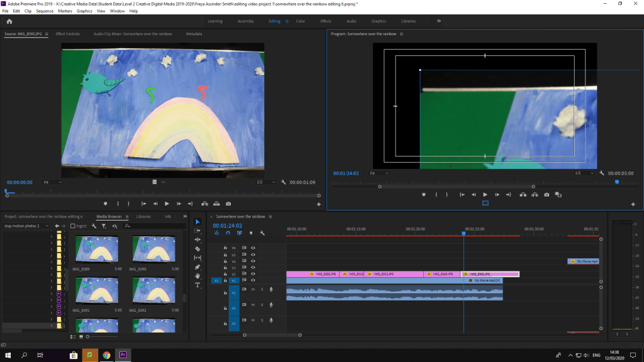
Task: Click Export Frame camera icon in Program monitor
Action: tap(547, 195)
